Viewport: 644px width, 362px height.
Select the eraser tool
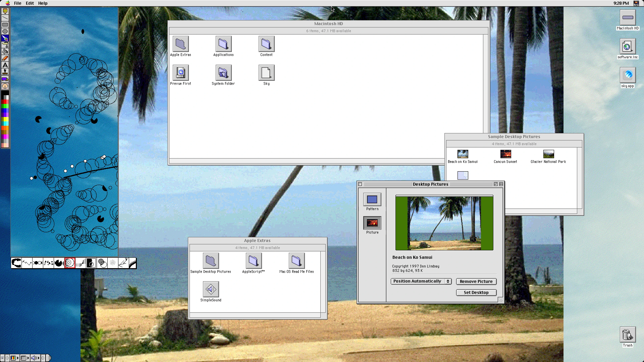(x=5, y=58)
